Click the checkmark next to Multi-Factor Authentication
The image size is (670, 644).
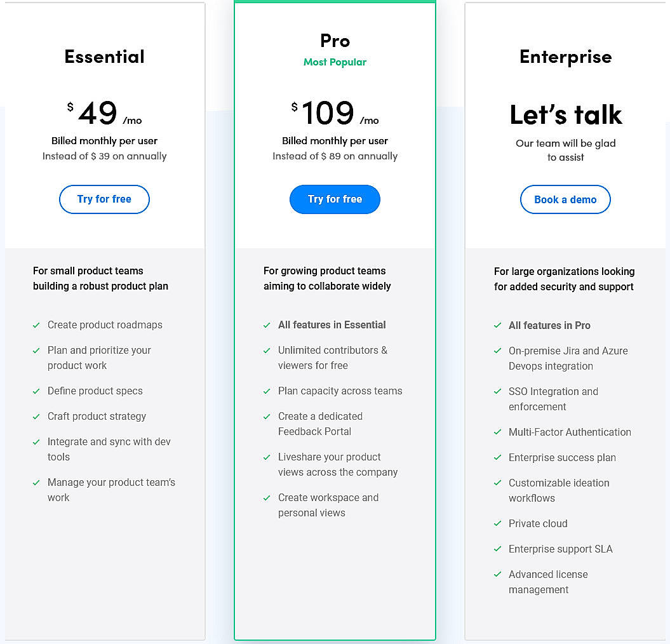[x=498, y=433]
